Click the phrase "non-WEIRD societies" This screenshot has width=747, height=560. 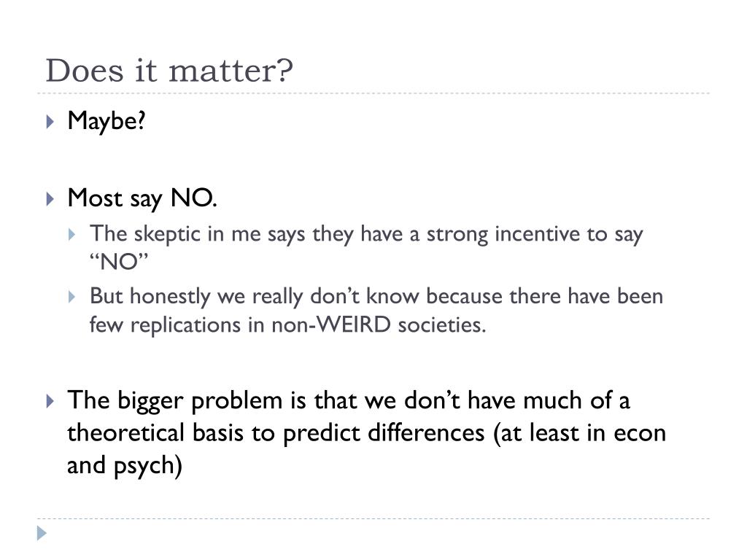(378, 324)
